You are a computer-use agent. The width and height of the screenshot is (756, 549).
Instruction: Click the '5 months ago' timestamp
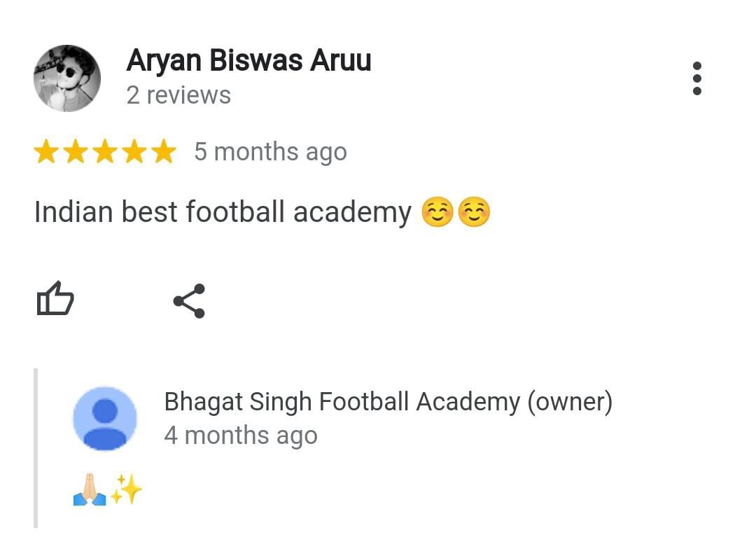[270, 152]
